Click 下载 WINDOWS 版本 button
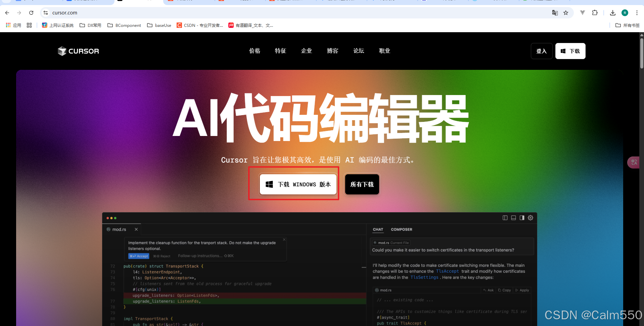Screen dimensions: 644x326 (298, 184)
